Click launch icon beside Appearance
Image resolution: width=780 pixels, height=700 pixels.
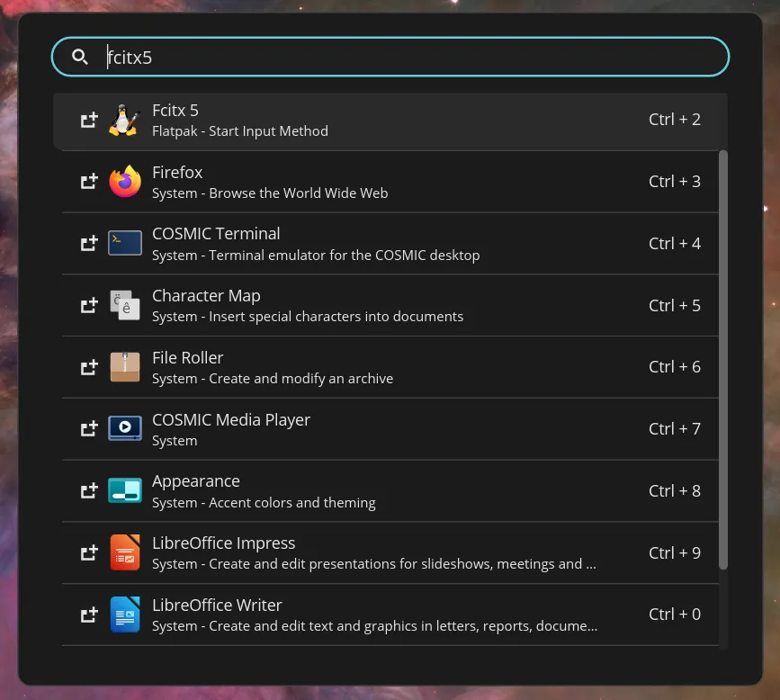point(90,490)
